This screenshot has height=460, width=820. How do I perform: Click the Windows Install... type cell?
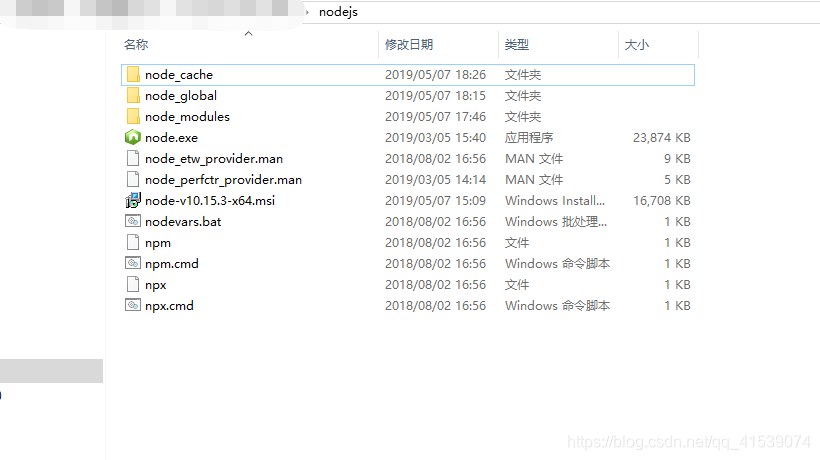pos(555,200)
